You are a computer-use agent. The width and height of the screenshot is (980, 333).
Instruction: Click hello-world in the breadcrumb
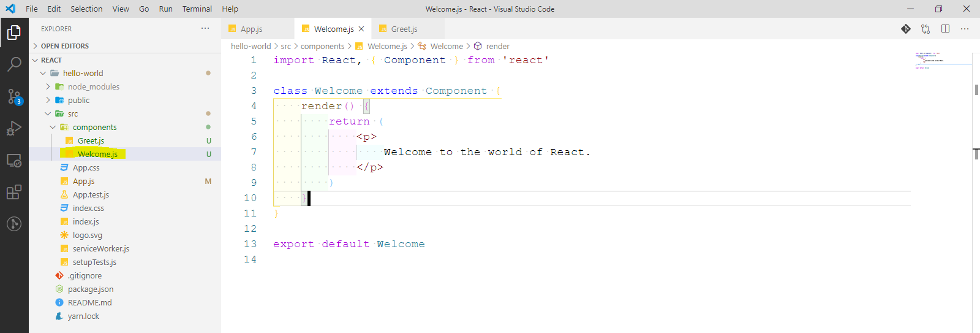pyautogui.click(x=251, y=46)
